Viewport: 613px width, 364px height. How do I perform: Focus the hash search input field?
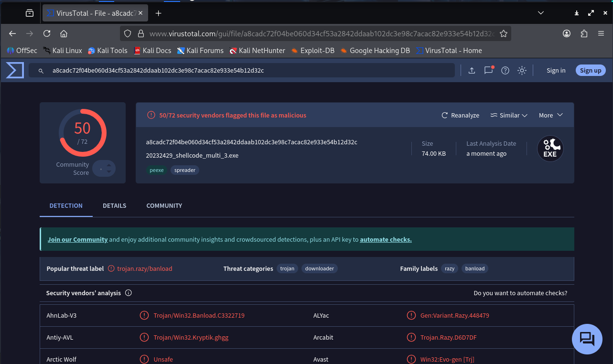click(x=241, y=70)
